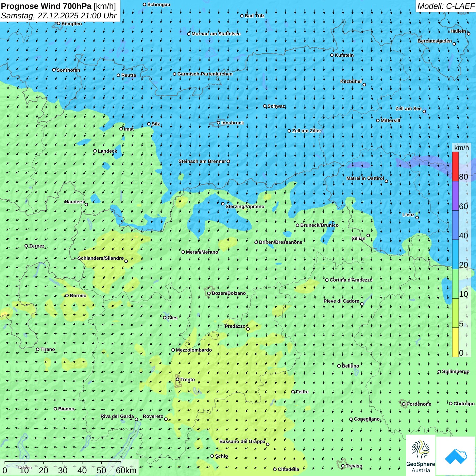The image size is (476, 476).
Task: Click the Bormio city marker
Action: tap(67, 295)
